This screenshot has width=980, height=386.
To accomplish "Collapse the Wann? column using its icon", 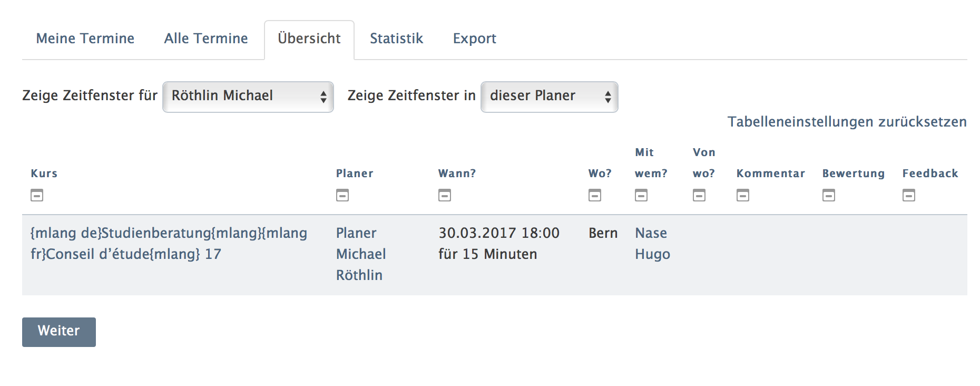I will 445,196.
